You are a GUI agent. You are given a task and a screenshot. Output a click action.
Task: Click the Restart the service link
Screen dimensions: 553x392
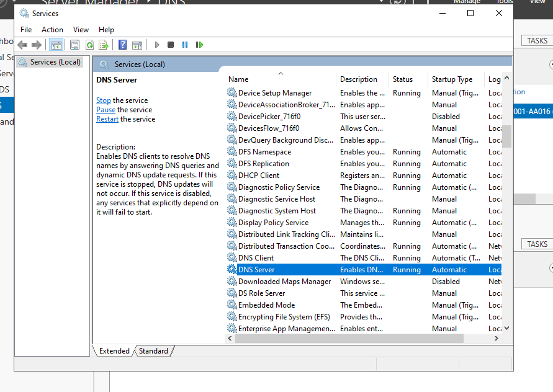(x=107, y=119)
